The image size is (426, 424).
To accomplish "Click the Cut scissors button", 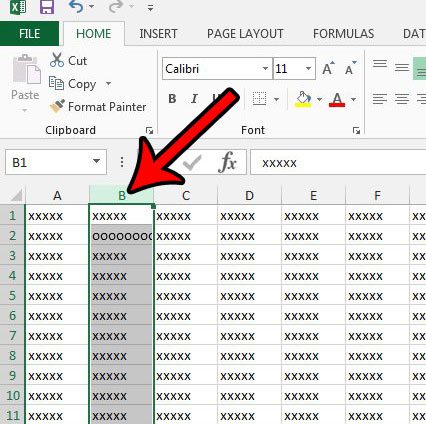I will coord(68,60).
